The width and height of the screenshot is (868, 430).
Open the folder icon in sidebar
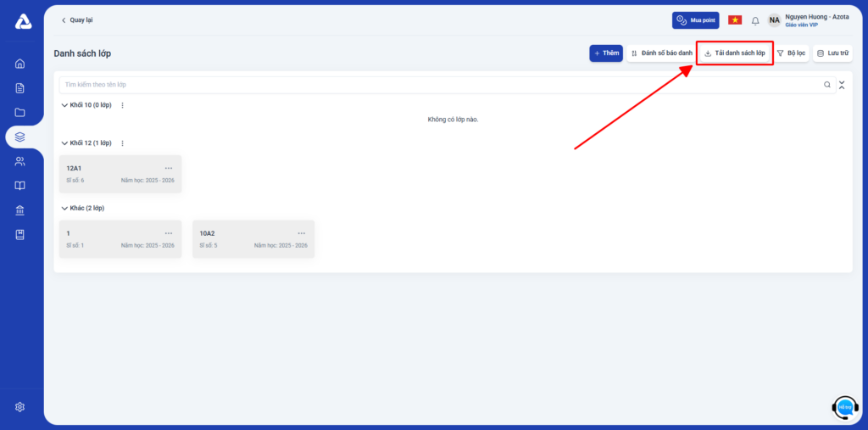pos(20,112)
